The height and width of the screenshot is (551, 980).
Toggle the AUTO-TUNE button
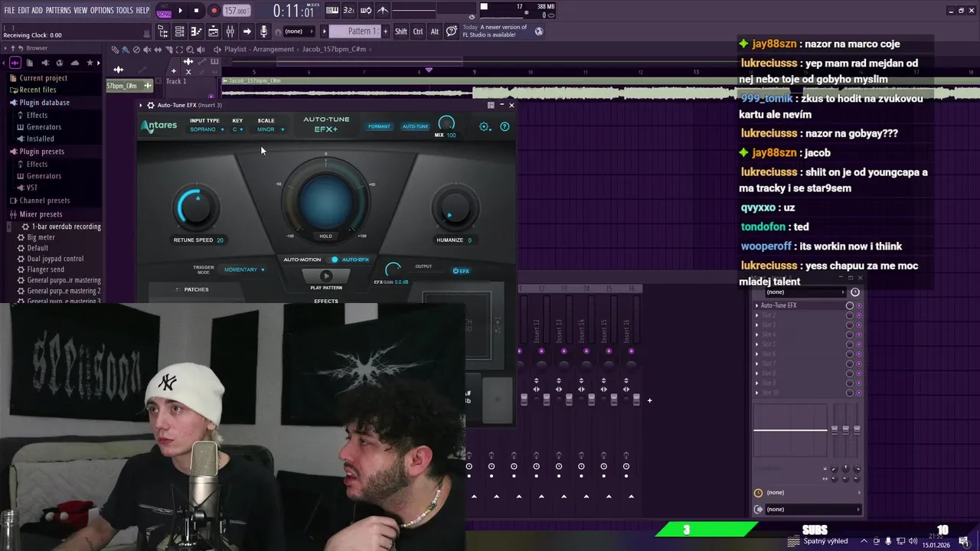click(415, 126)
